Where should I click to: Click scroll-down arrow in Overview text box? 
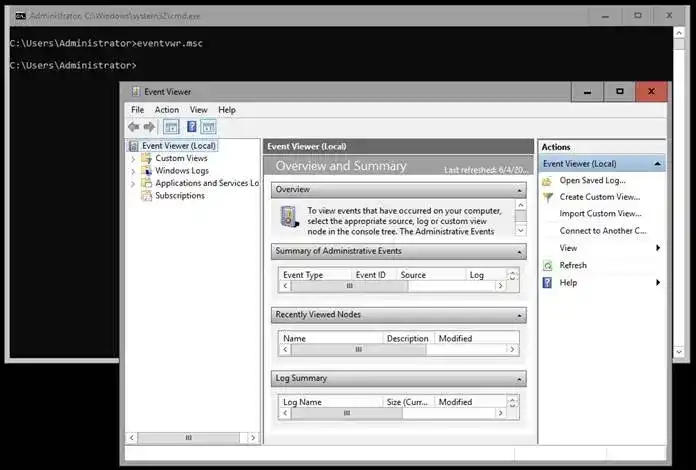point(521,230)
